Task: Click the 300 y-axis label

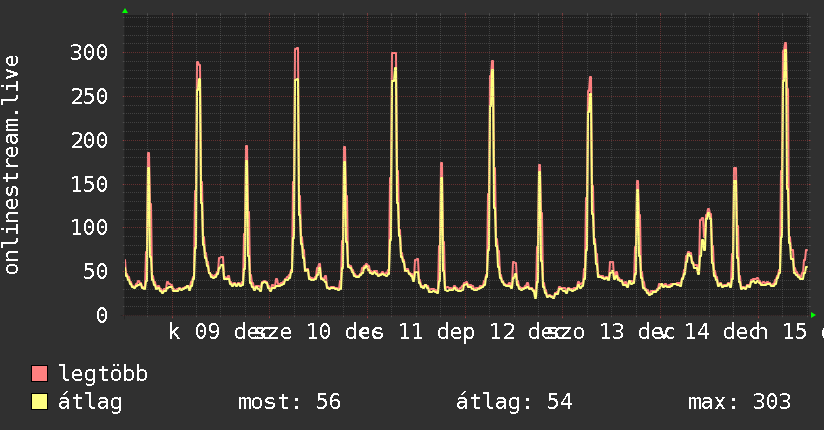Action: click(89, 53)
